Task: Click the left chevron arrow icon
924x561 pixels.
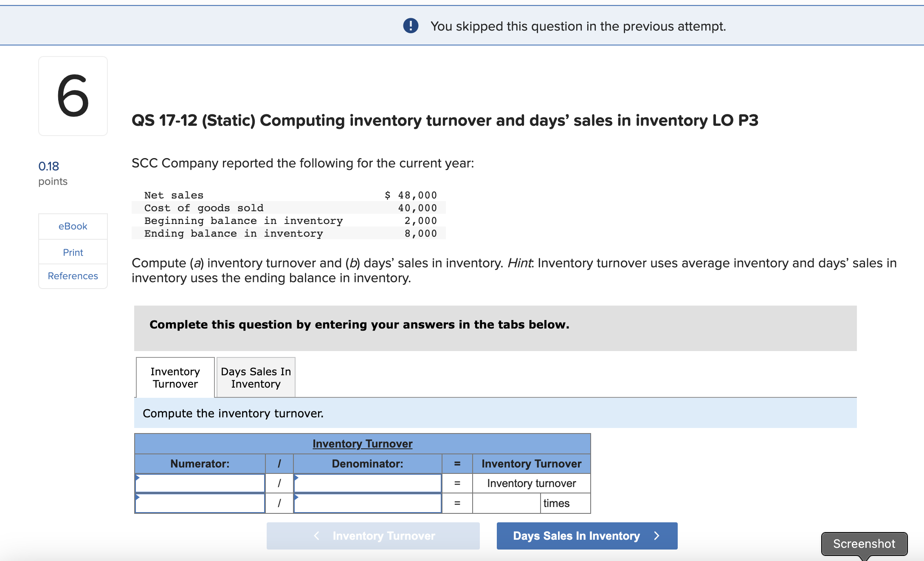Action: (316, 536)
